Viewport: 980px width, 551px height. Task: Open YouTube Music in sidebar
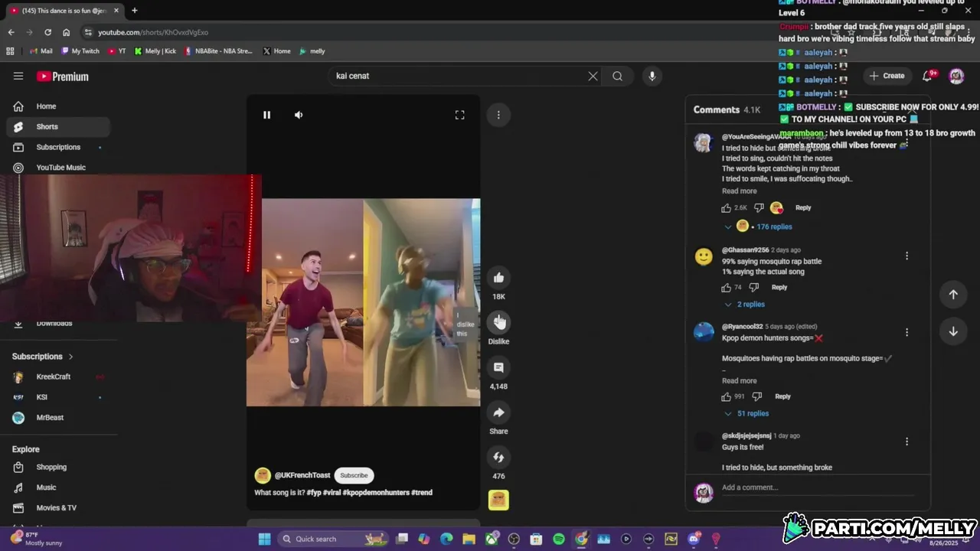pos(58,168)
